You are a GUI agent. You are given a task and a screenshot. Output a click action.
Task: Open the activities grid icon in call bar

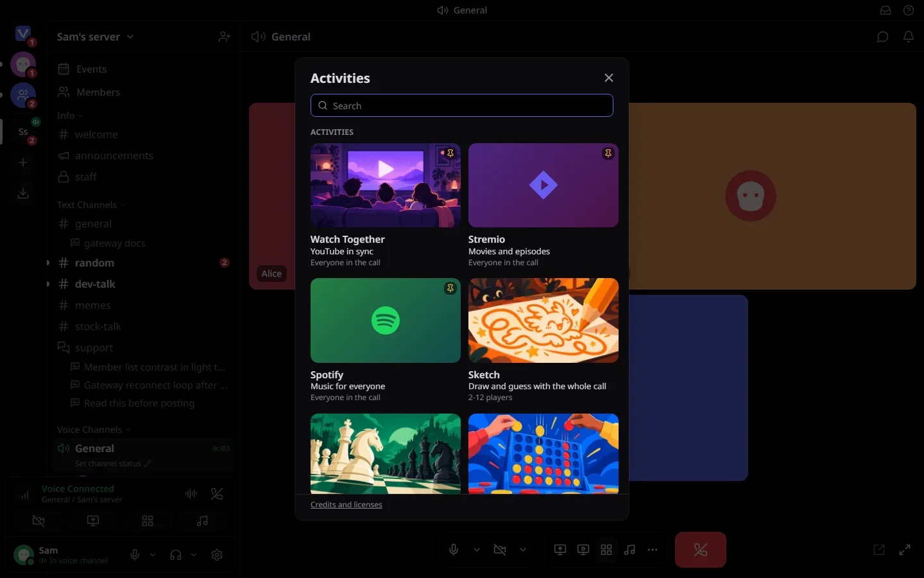tap(606, 550)
